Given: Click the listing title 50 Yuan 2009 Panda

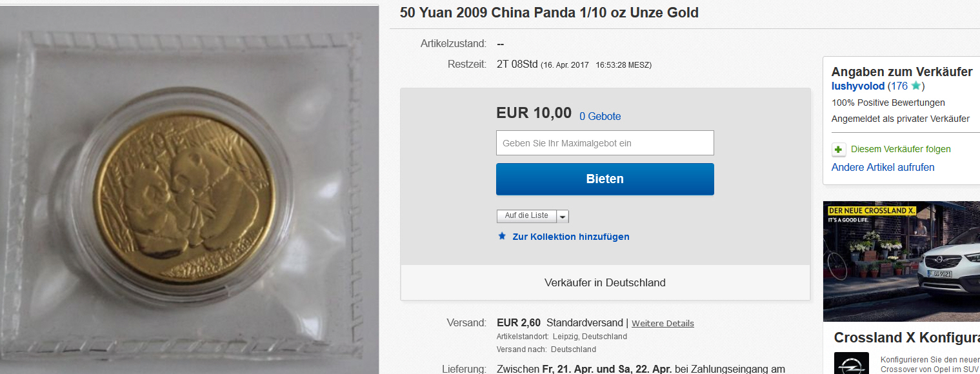Looking at the screenshot, I should point(549,13).
